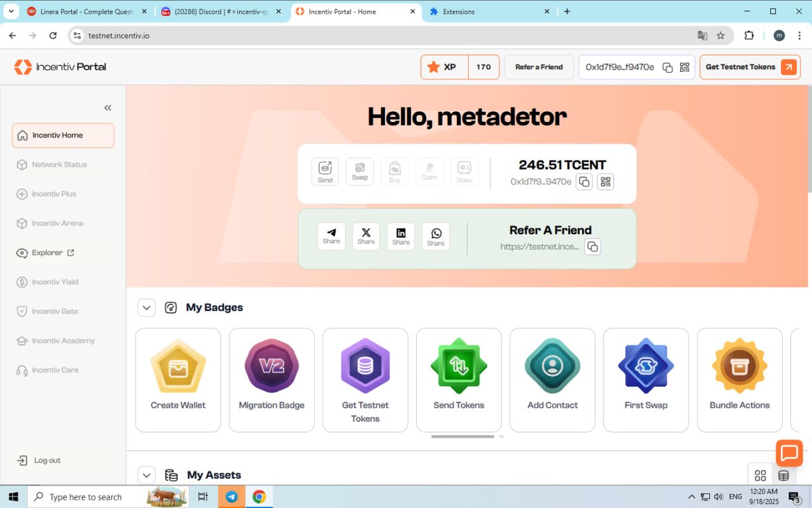Screen dimensions: 812x508
Task: Open Explorer external link in sidebar
Action: [x=63, y=253]
